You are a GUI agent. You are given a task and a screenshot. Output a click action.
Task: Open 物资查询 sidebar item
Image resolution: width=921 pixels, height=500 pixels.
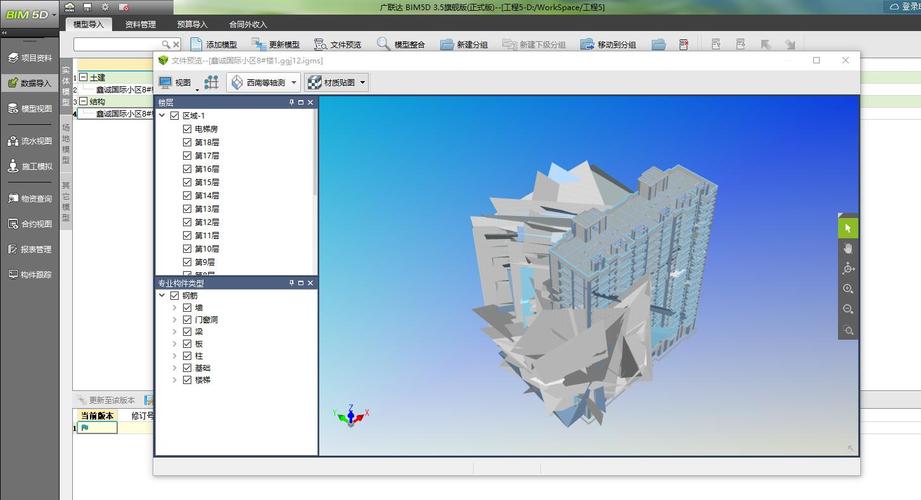29,199
